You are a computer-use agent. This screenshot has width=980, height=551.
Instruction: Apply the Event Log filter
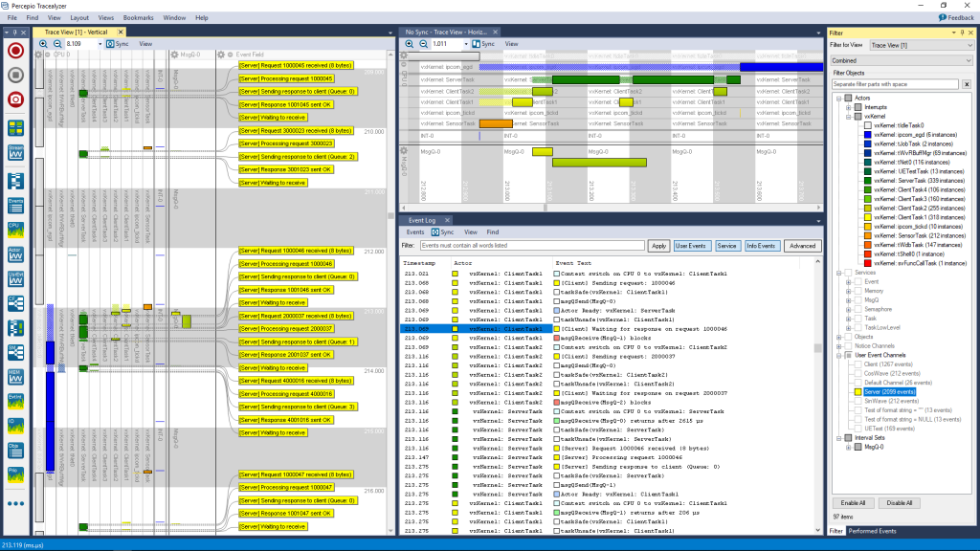(658, 246)
